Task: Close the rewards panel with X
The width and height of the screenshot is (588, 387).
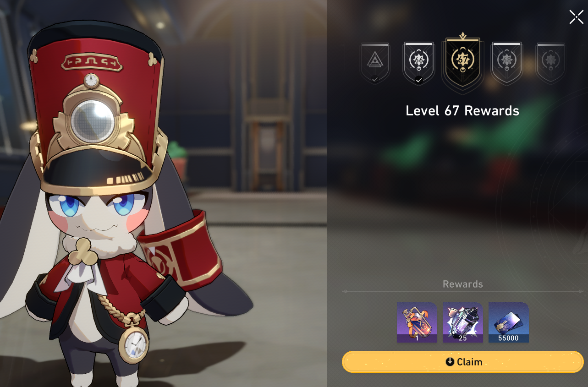Action: 576,17
